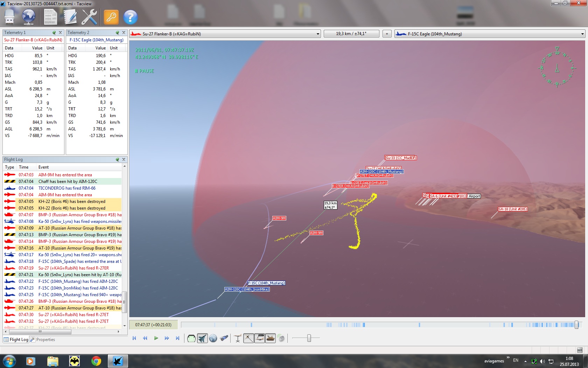Select the 07:47:19 Su-27 fired R-27ER entry

pyautogui.click(x=62, y=268)
